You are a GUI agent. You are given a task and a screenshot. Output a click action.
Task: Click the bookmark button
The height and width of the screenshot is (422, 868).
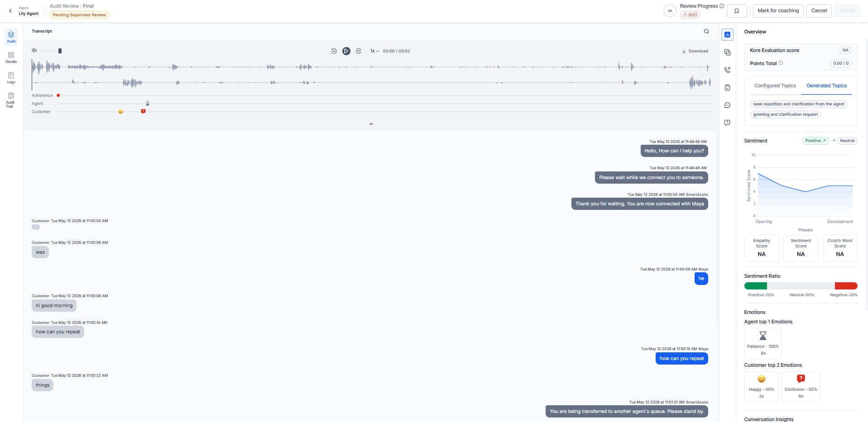pos(737,11)
